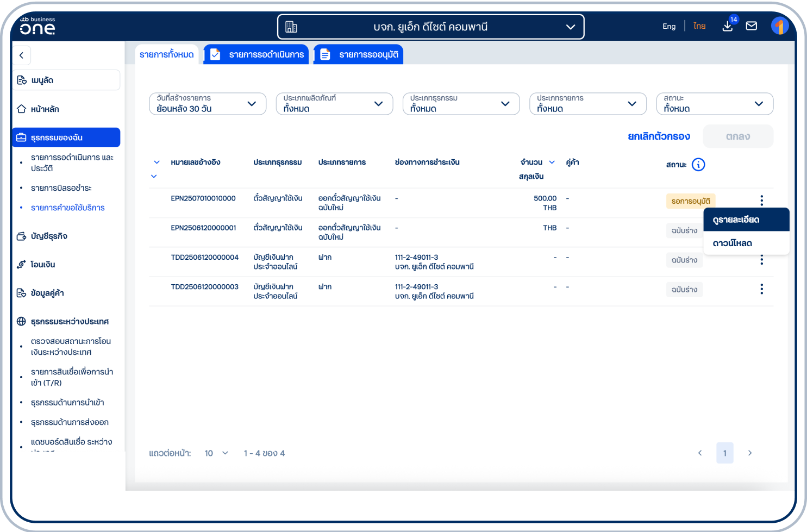Click checkmark icon on รายการรอดำเนินการ tab
Viewport: 807px width, 532px height.
[215, 54]
